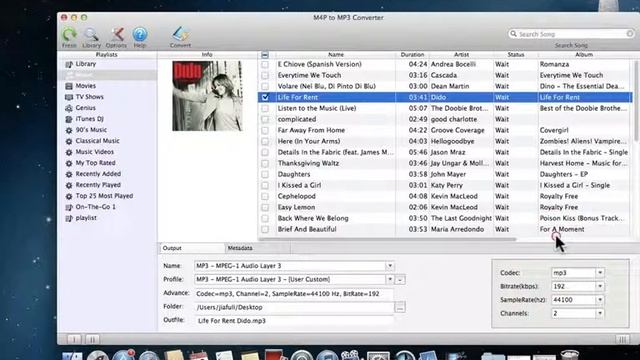Click the browse button beside Folder path
This screenshot has height=360, width=640.
(x=400, y=307)
